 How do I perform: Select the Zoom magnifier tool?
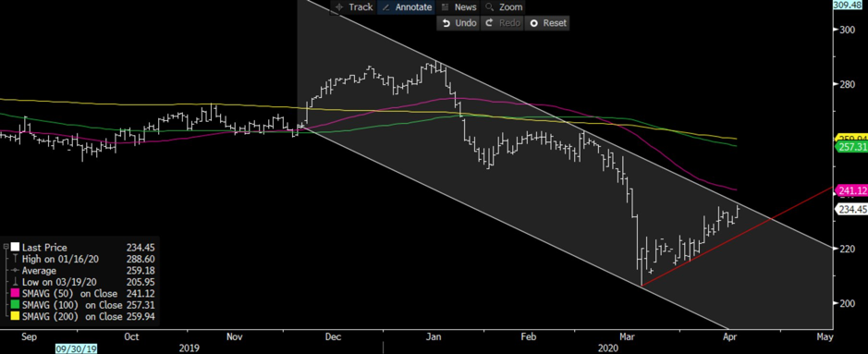[x=503, y=7]
